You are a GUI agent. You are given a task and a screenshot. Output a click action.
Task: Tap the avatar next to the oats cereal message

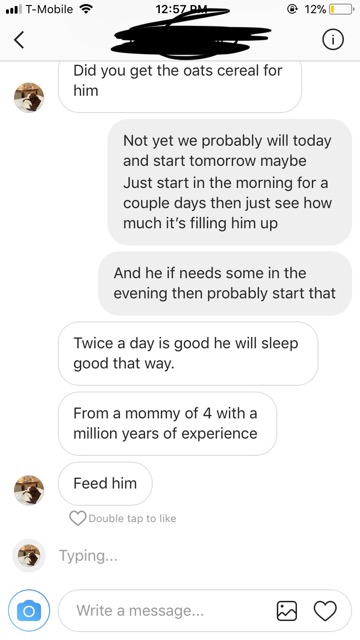(29, 97)
